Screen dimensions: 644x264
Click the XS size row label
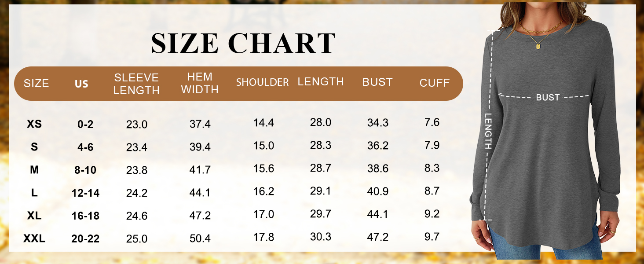(34, 124)
